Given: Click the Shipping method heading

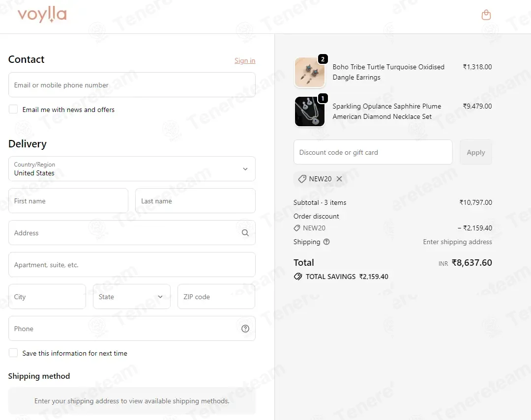Looking at the screenshot, I should [39, 376].
